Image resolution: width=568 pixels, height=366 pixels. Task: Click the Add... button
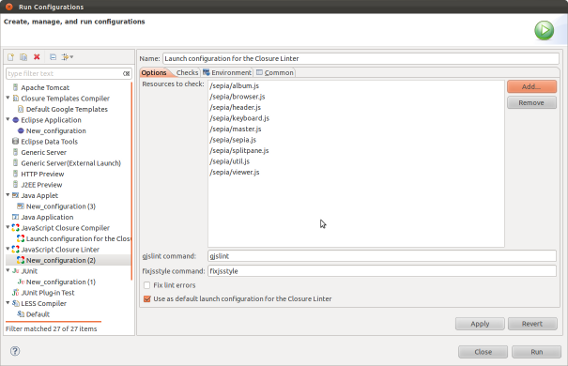pos(532,87)
